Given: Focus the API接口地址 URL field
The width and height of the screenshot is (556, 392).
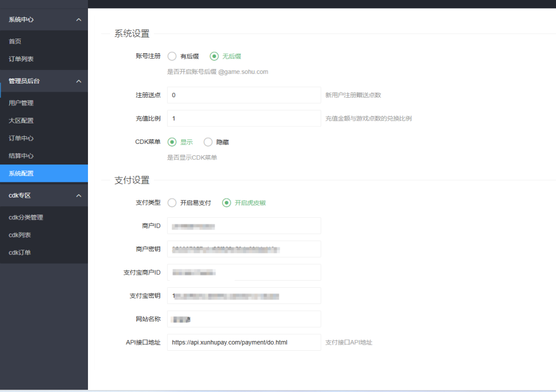Looking at the screenshot, I should coord(244,343).
